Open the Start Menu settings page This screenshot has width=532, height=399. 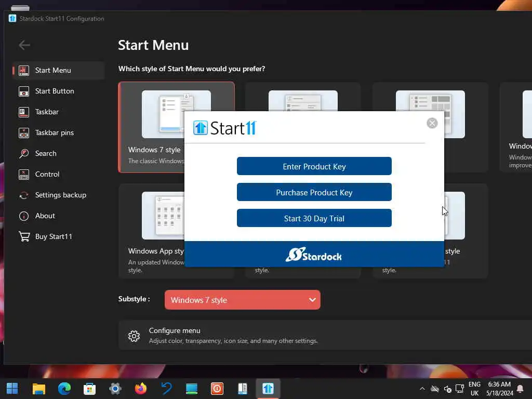click(58, 70)
